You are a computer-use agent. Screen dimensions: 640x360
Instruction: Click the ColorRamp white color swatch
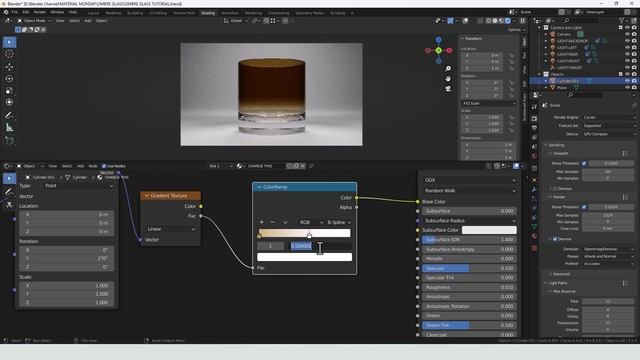304,257
